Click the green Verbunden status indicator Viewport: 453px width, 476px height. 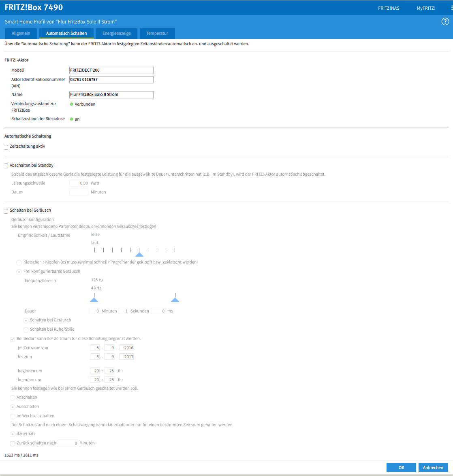[71, 104]
